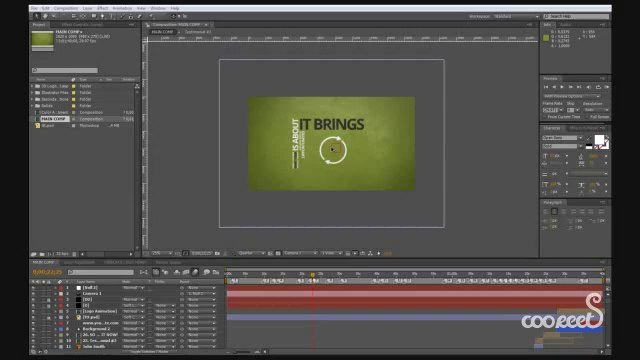Toggle Shy layers switch in timeline

tap(177, 272)
